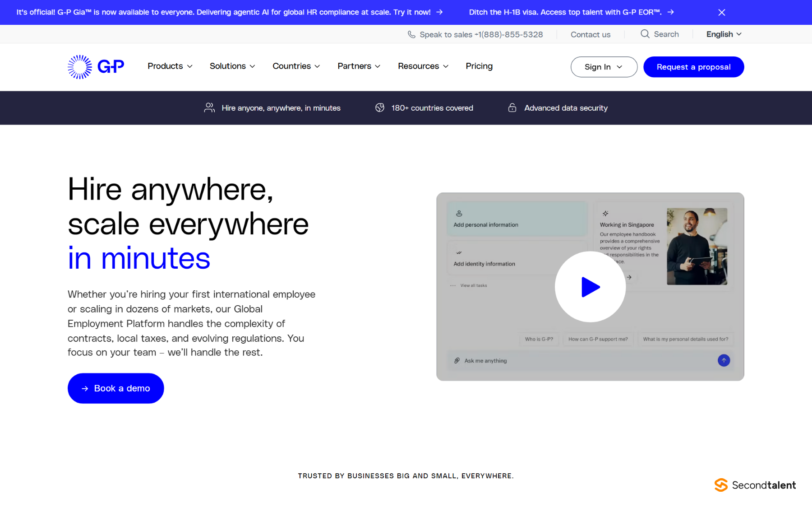Click the phone icon next to Speak to sales

411,34
